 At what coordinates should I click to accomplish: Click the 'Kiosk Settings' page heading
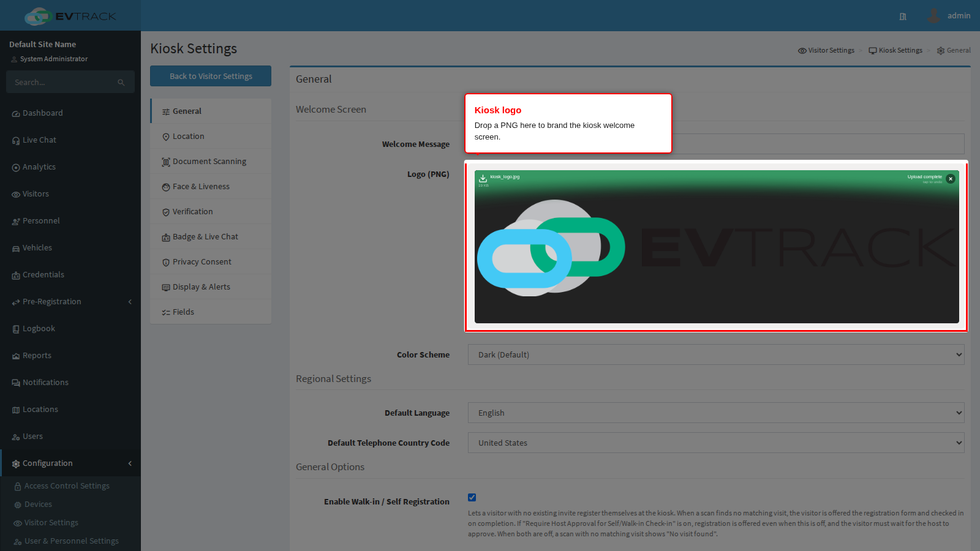pyautogui.click(x=194, y=48)
